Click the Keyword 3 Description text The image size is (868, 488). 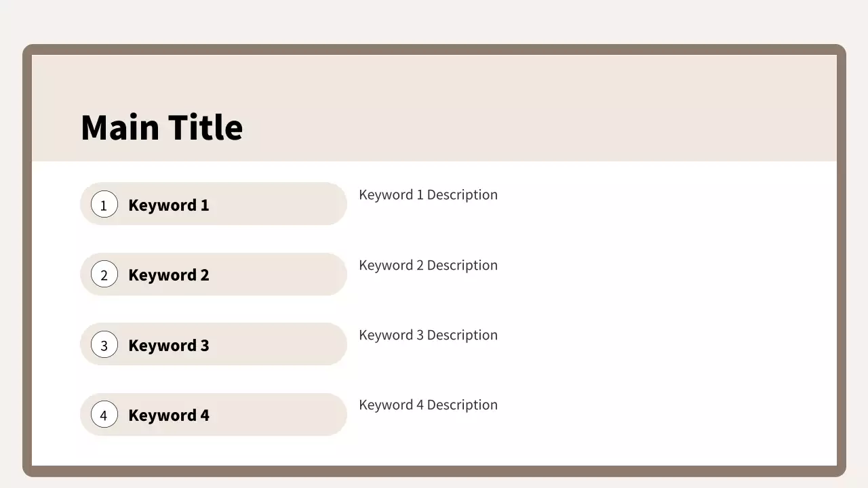428,335
